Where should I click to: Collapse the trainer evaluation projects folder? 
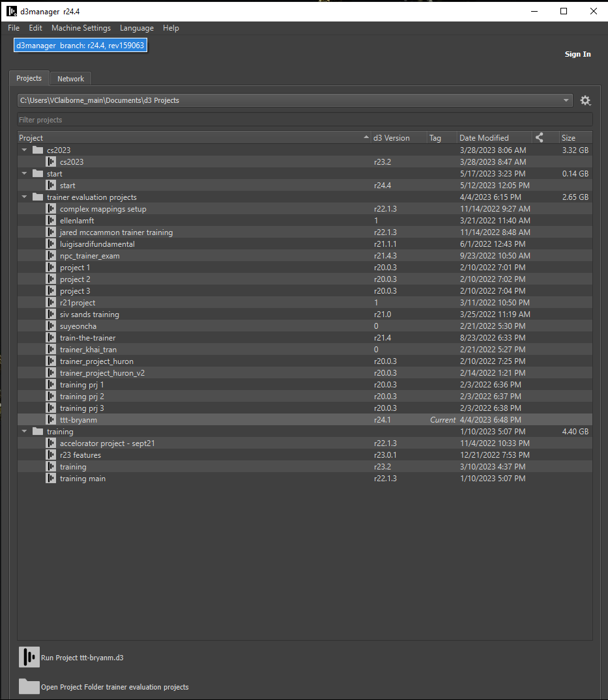25,197
